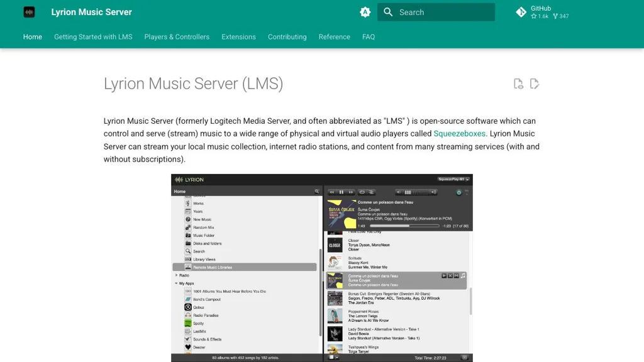This screenshot has width=644, height=362.
Task: Open the Players & Controllers page
Action: pos(177,36)
